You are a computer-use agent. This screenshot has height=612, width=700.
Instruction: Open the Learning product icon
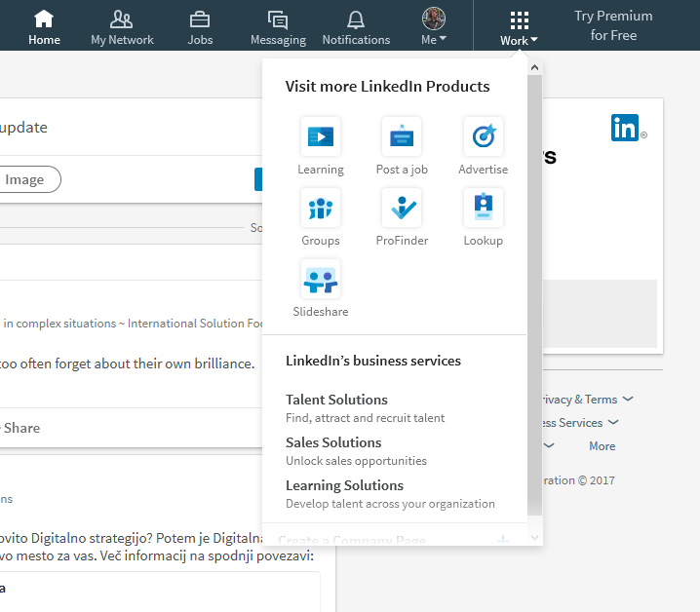(x=321, y=137)
